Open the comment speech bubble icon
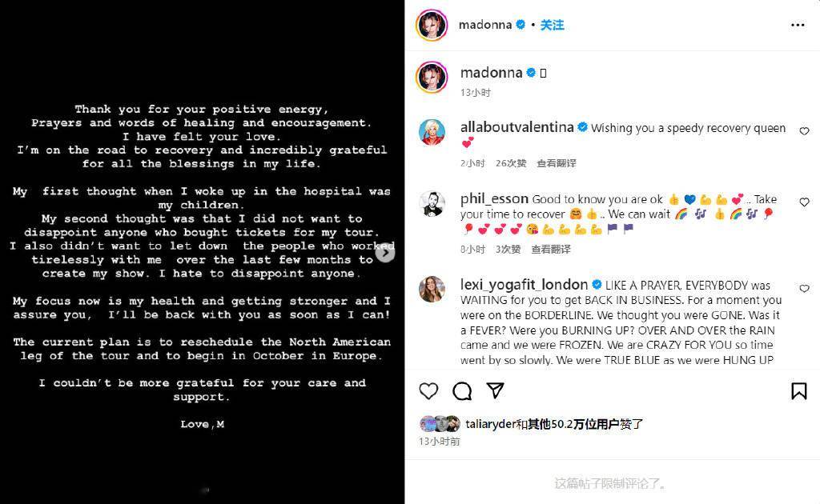Screen dimensions: 820x504 click(462, 390)
